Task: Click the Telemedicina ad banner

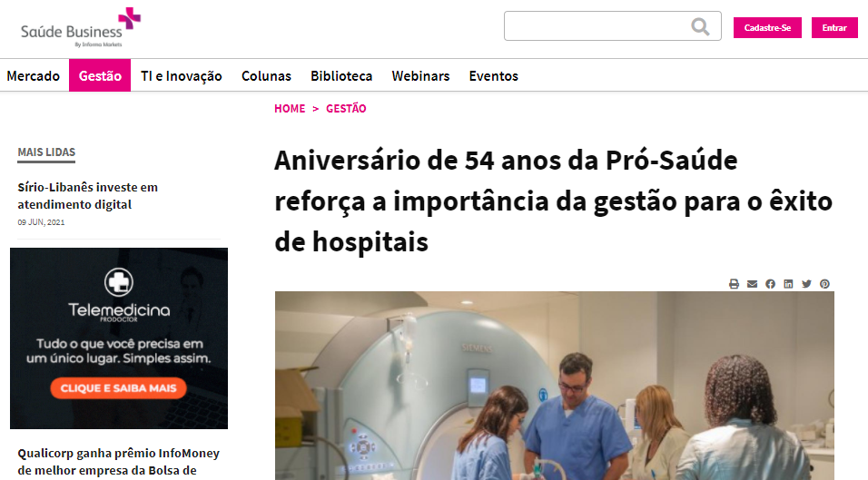Action: (119, 338)
